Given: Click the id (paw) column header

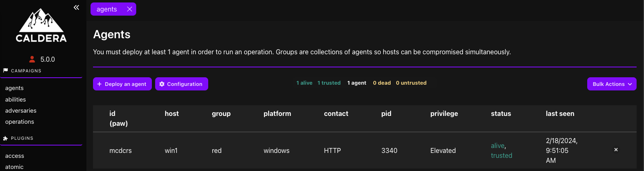Looking at the screenshot, I should point(119,118).
